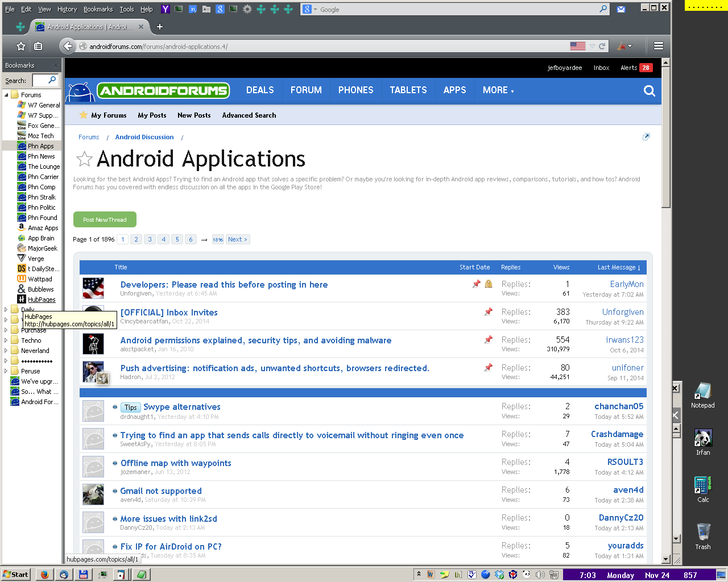Open Notepad desktop icon
Screen dimensions: 728x582
pyautogui.click(x=703, y=395)
